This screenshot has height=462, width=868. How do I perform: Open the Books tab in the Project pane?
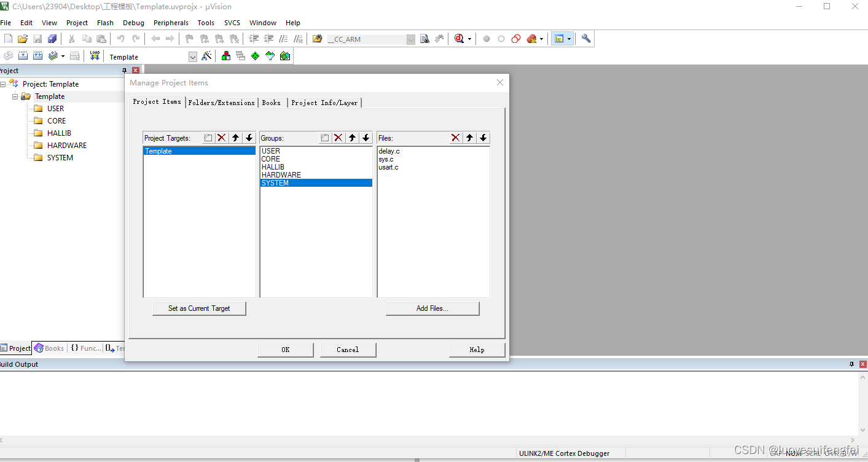click(x=49, y=348)
